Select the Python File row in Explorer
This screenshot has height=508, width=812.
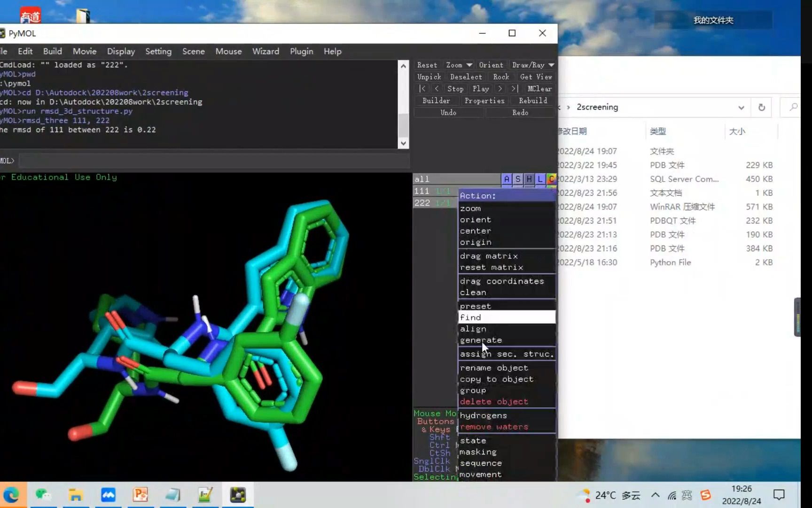coord(667,262)
